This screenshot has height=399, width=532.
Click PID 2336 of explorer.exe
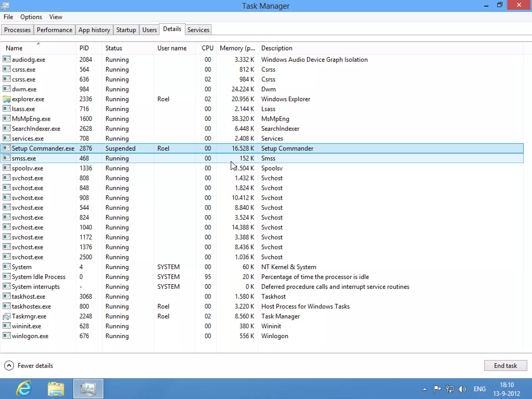click(x=86, y=99)
